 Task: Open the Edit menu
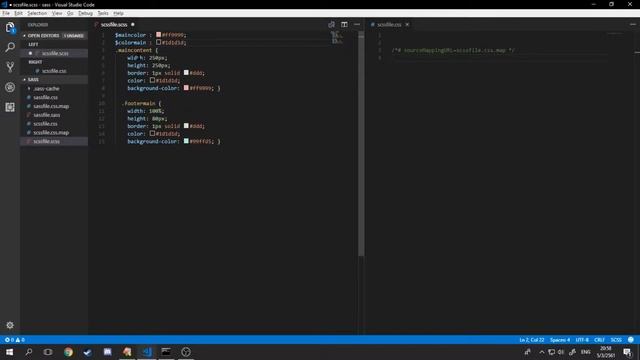tap(18, 13)
